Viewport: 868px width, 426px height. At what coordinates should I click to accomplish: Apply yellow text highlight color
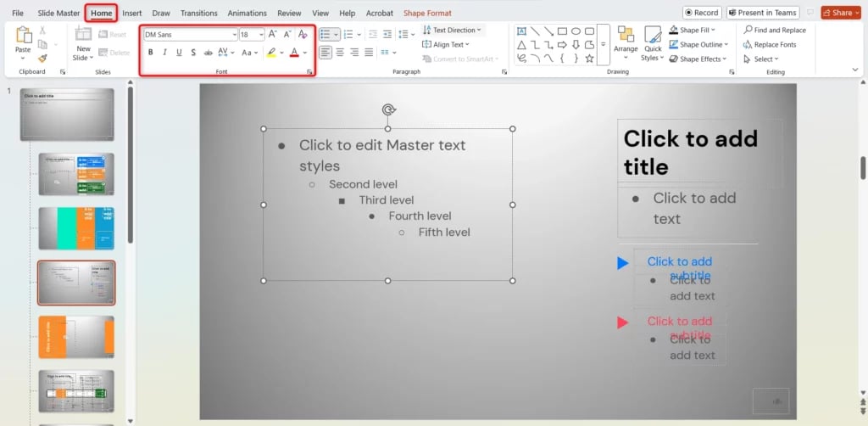(271, 53)
